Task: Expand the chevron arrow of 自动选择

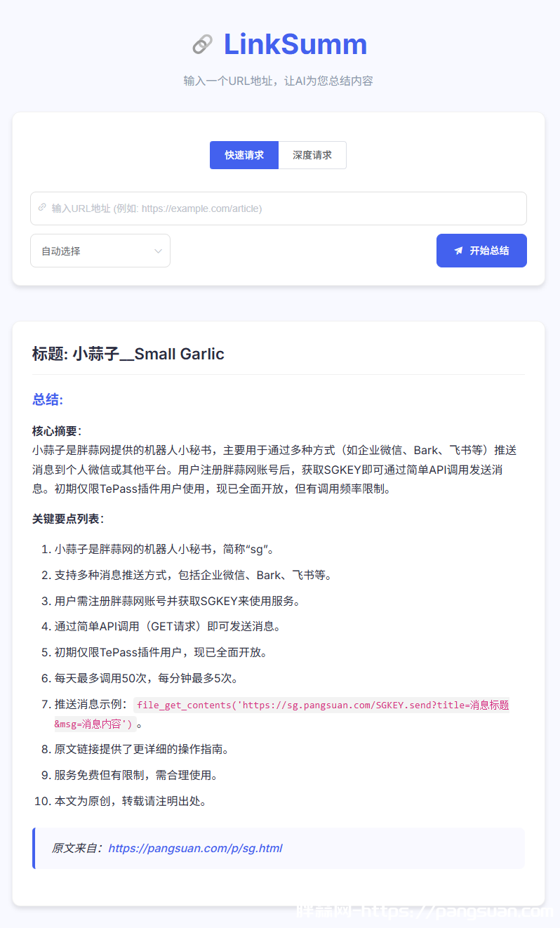Action: (158, 251)
